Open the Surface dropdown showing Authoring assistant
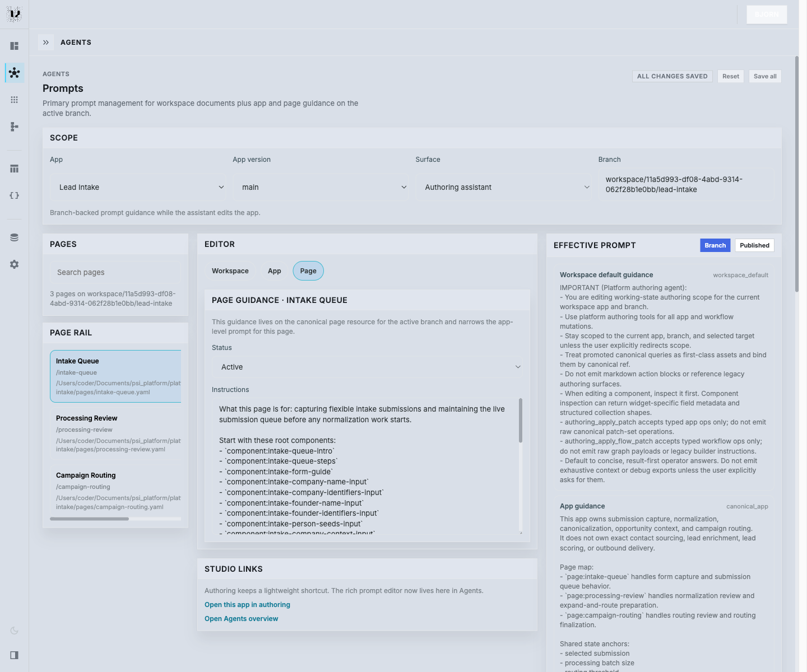 click(503, 187)
